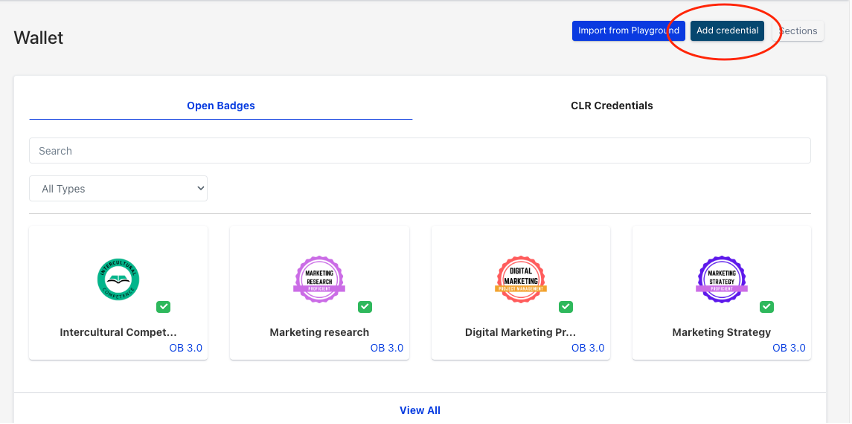The image size is (852, 424).
Task: Open OB 3.0 link on Intercultural card
Action: tap(186, 348)
